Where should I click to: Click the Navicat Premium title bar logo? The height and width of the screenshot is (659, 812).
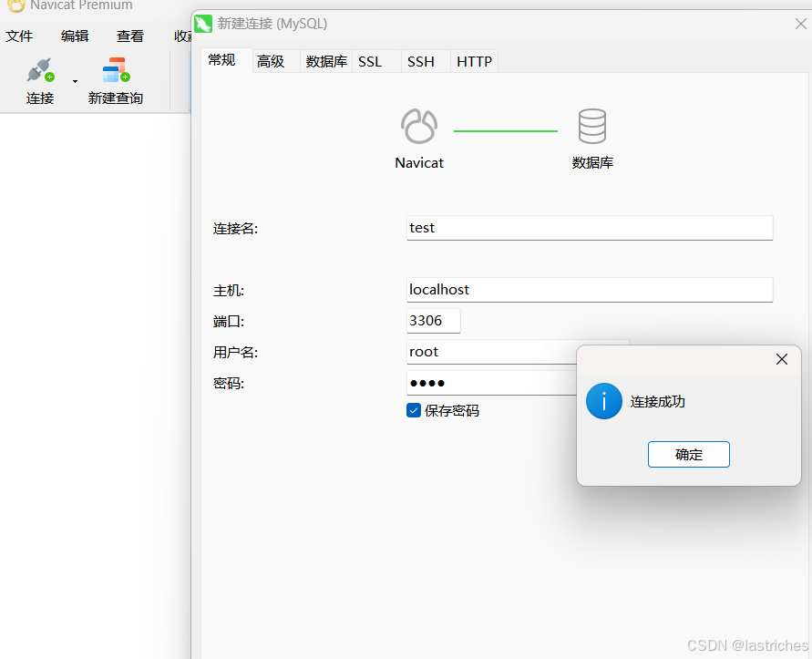tap(16, 5)
